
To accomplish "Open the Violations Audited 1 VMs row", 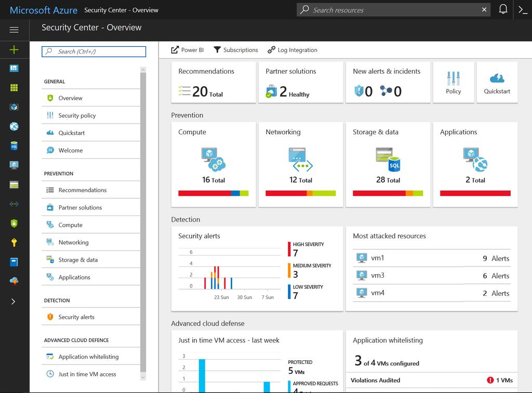I will pyautogui.click(x=432, y=380).
